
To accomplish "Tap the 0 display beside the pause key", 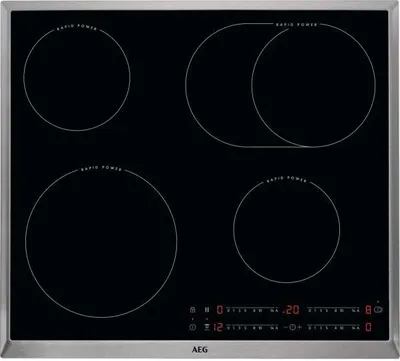I will click(220, 310).
